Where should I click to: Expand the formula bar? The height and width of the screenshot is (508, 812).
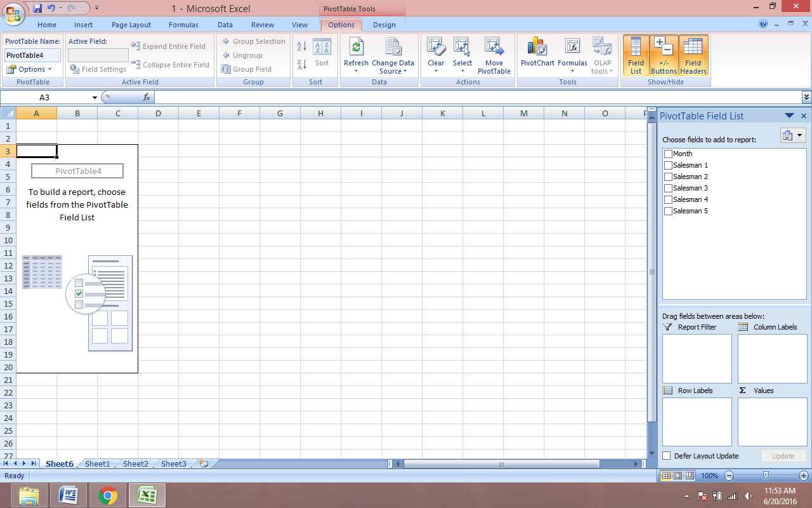[806, 97]
